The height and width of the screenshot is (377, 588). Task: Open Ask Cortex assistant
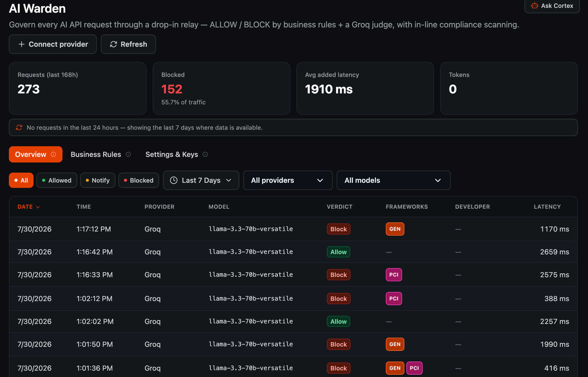pos(552,6)
